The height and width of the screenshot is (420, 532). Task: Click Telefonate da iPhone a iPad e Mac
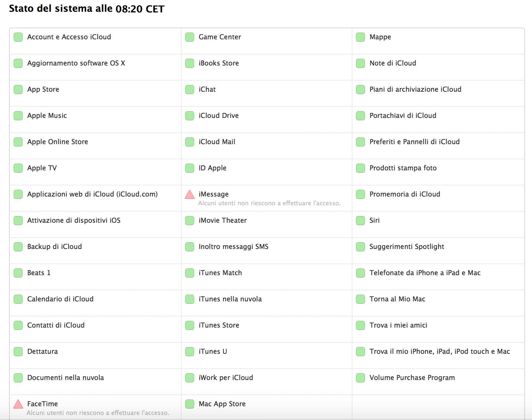[425, 273]
